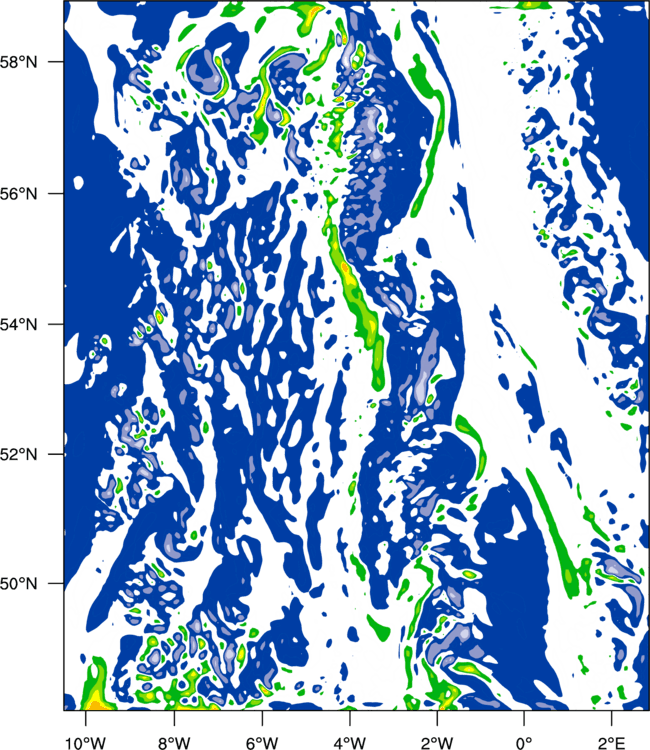Click the 10°W longitude label

pyautogui.click(x=86, y=743)
